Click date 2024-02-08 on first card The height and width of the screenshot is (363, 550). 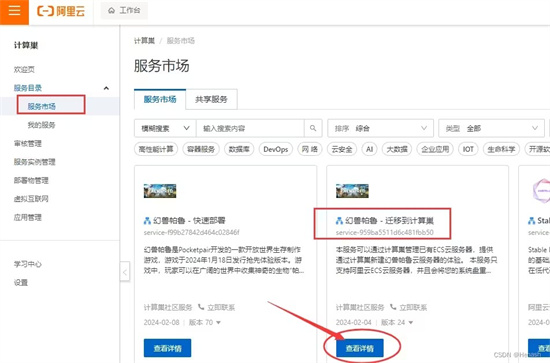pos(161,322)
